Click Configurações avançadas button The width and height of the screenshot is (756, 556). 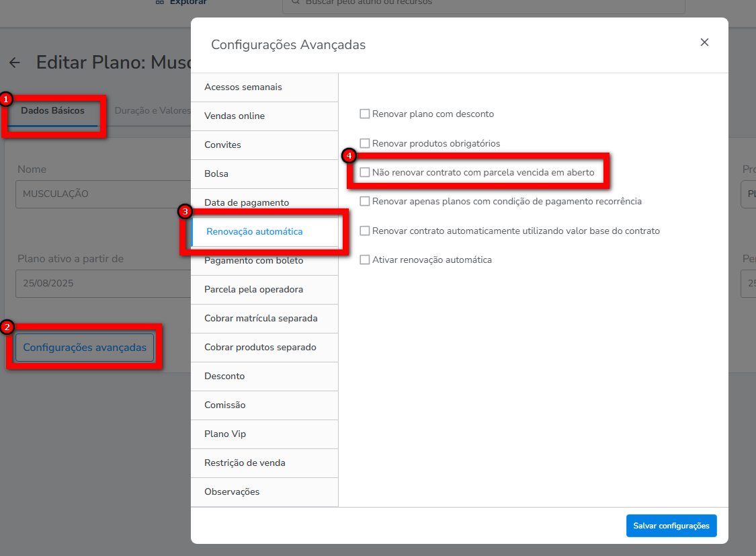click(85, 348)
